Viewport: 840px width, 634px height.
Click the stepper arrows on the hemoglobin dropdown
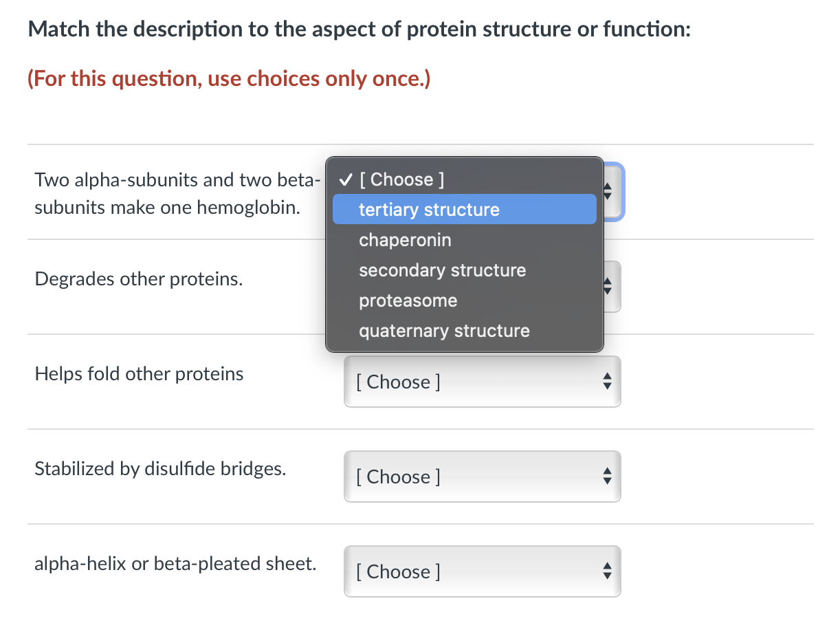(608, 192)
